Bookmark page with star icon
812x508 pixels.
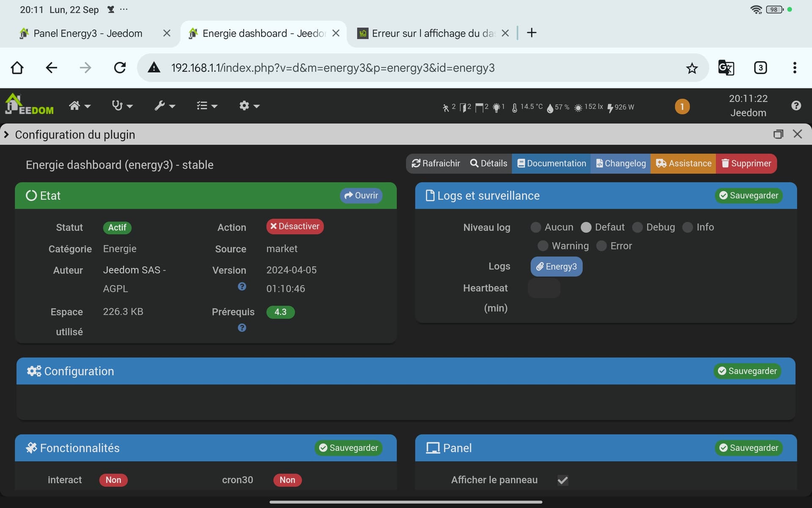(692, 68)
